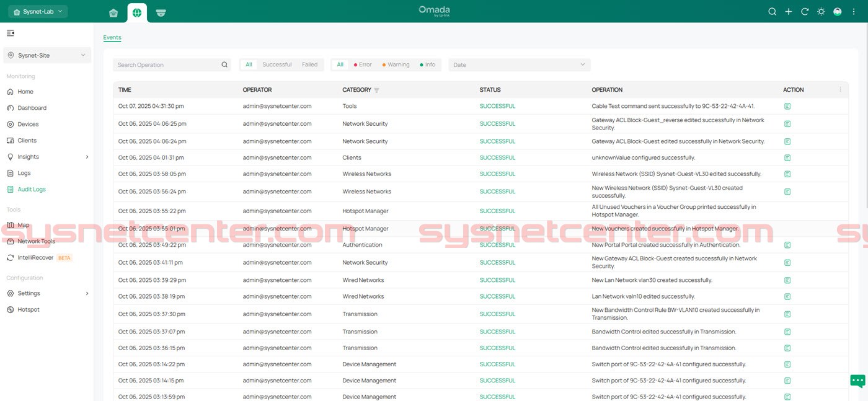868x401 pixels.
Task: Open the global network view globe icon
Action: click(137, 13)
